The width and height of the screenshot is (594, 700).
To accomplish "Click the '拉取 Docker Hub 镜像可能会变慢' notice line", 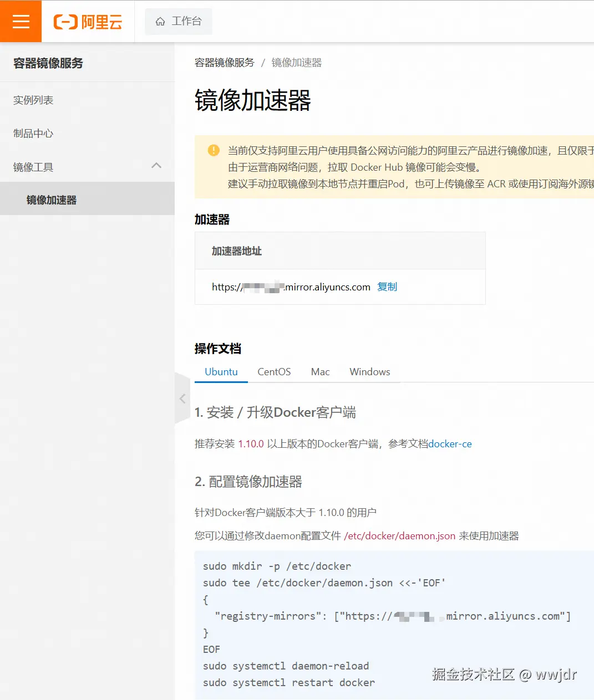I will coord(354,167).
